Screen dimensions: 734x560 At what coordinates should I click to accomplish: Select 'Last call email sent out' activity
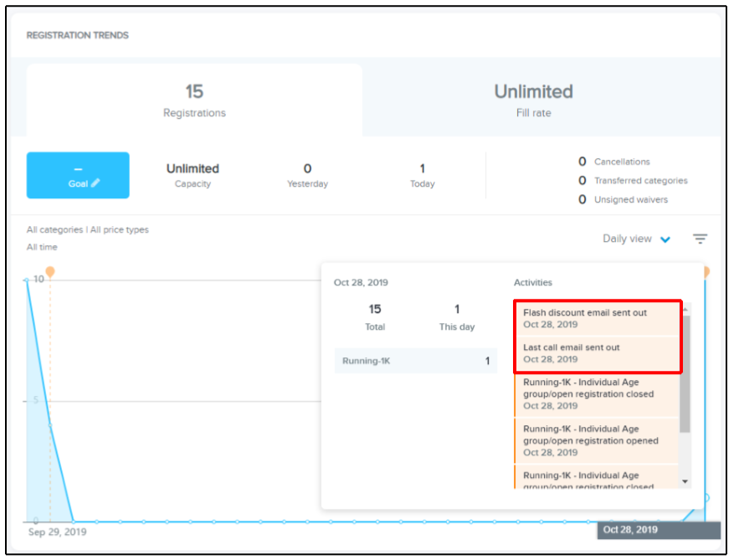click(x=597, y=353)
